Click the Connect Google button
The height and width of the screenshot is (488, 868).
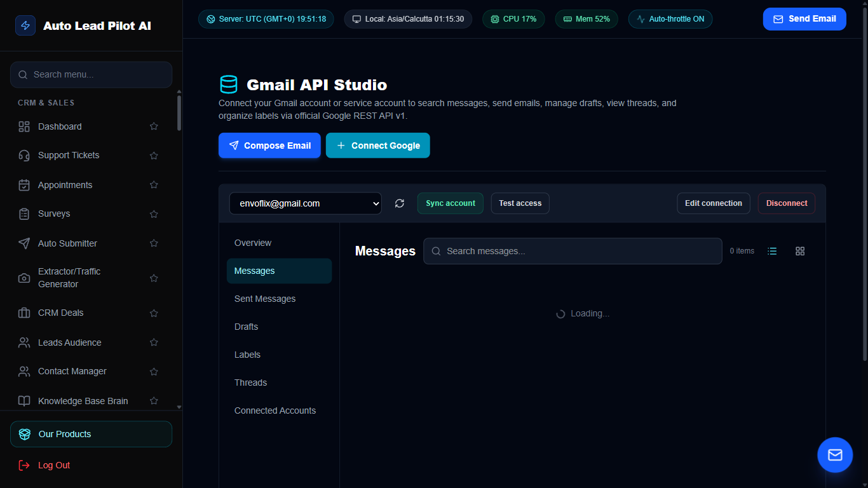(378, 146)
